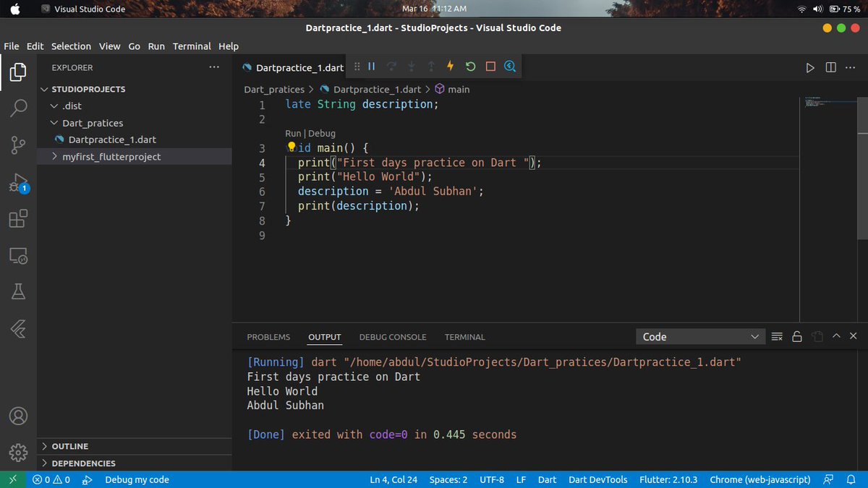The width and height of the screenshot is (868, 488).
Task: Open the feedback icon in the status bar
Action: (828, 479)
